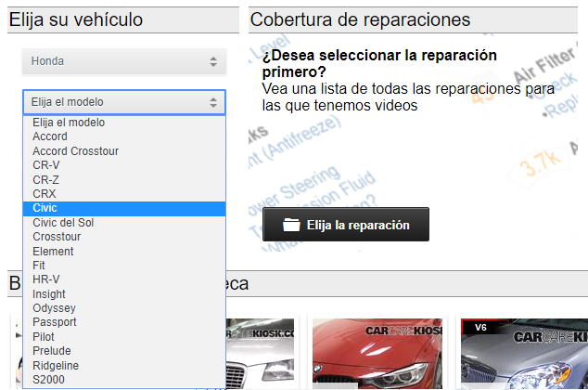Click the Elija su vehículo heading
The width and height of the screenshot is (588, 390).
click(76, 19)
